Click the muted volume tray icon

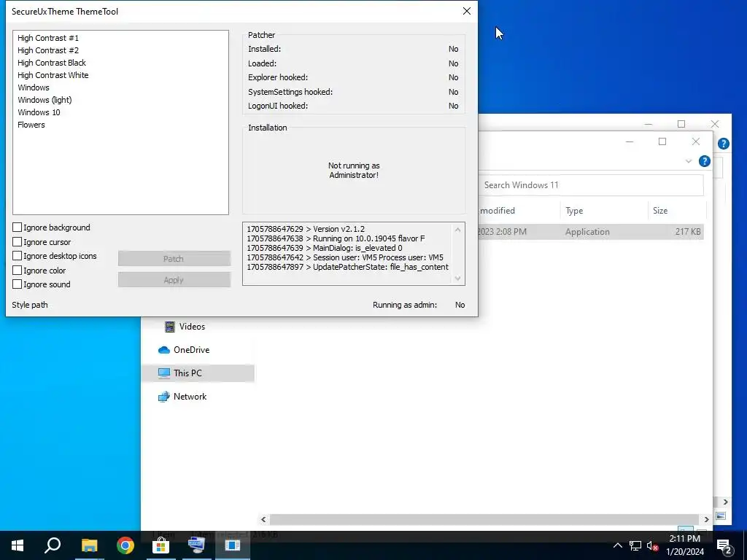pos(652,545)
